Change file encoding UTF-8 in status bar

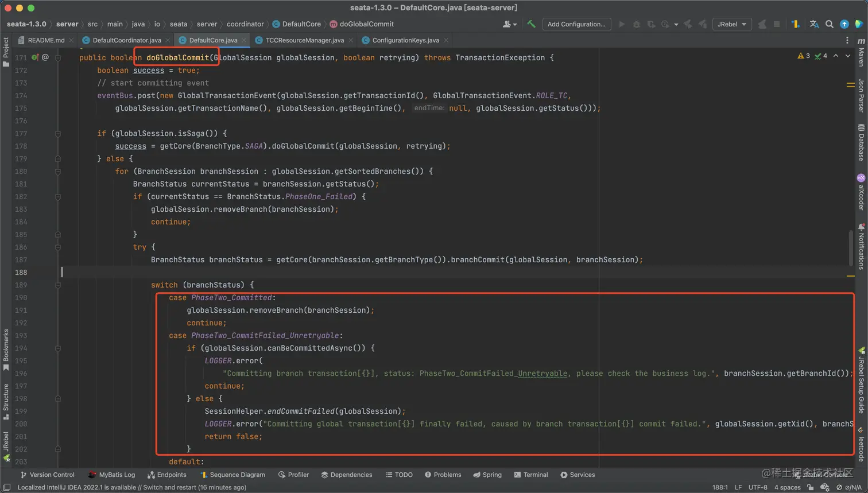tap(758, 487)
